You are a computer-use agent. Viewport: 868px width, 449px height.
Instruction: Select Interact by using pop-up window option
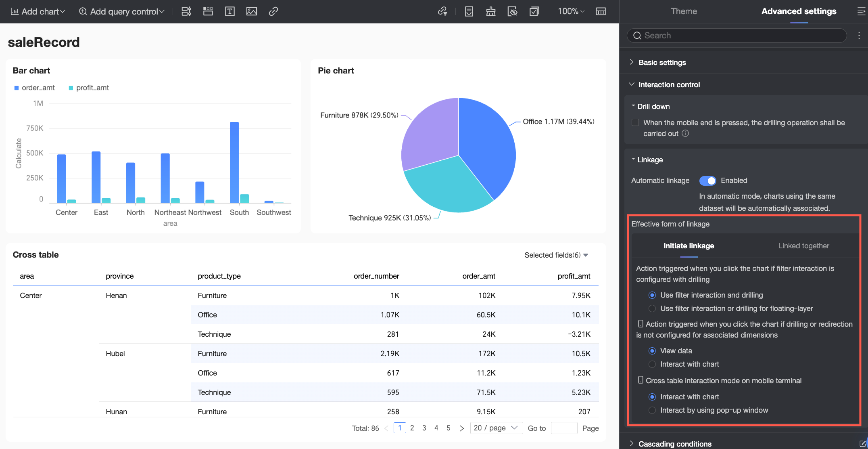[652, 410]
